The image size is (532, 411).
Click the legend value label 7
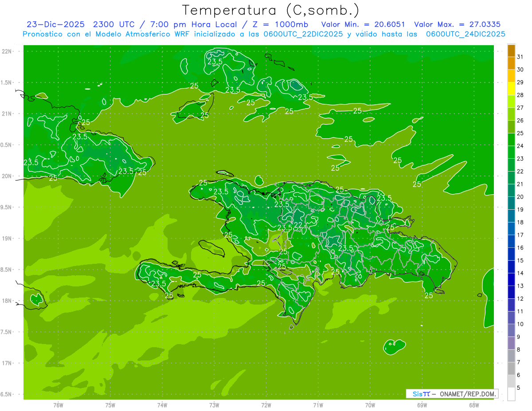(519, 362)
